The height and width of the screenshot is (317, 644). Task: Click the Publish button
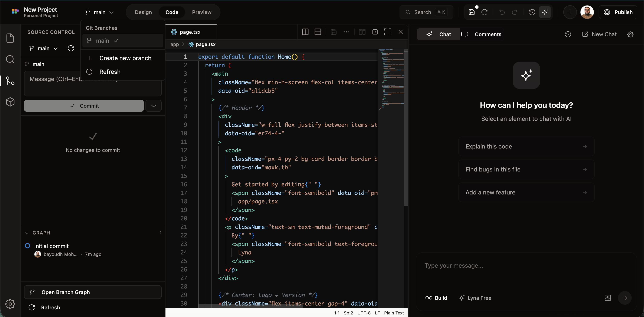tap(618, 12)
